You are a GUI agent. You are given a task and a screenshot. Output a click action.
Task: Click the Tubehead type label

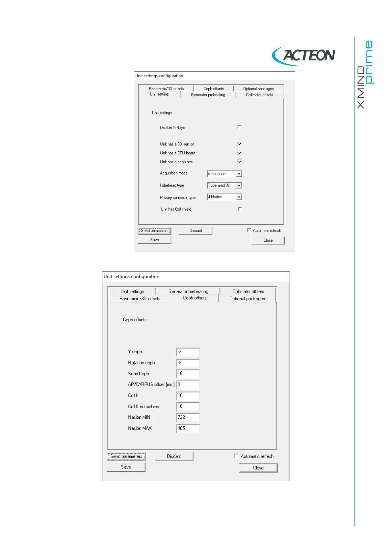click(x=172, y=185)
